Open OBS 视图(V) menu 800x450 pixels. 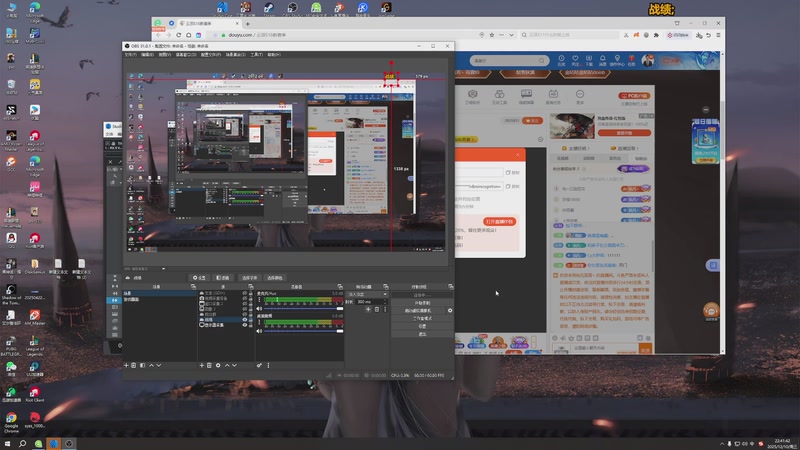pyautogui.click(x=164, y=55)
